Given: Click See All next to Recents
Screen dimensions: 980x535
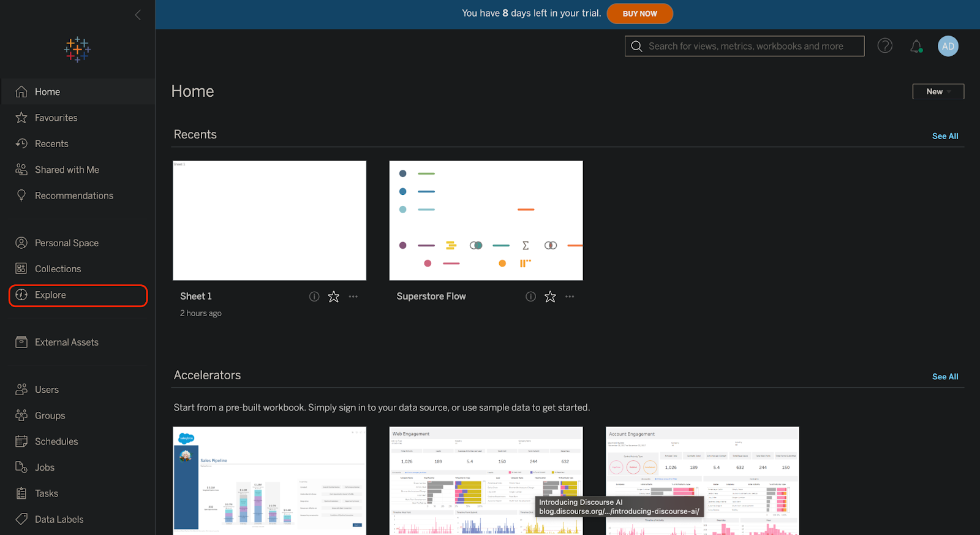Looking at the screenshot, I should click(945, 136).
